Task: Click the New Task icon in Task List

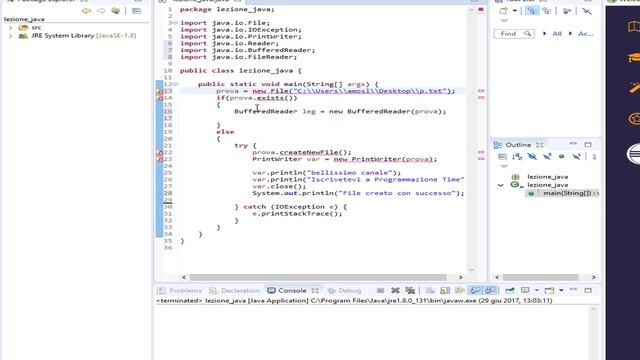Action: tap(504, 11)
